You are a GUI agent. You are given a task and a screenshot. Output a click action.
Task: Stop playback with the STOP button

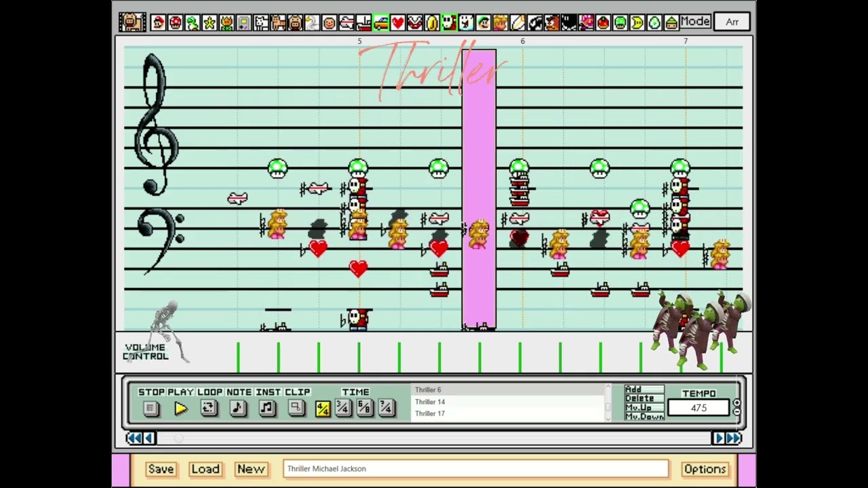point(151,408)
